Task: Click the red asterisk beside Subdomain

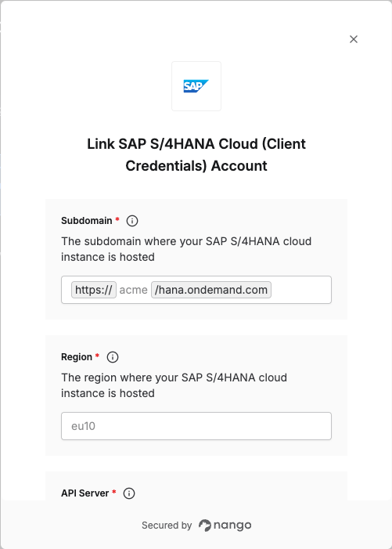Action: tap(117, 219)
